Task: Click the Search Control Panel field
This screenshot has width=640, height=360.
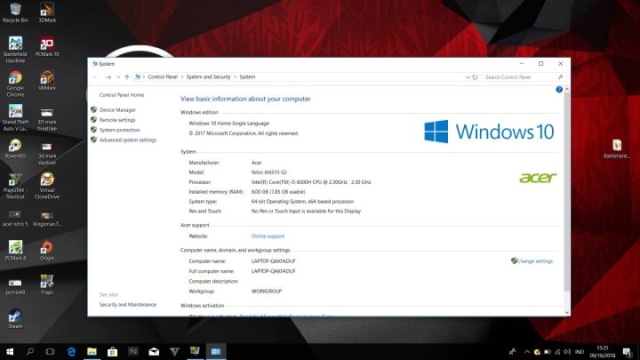Action: pos(524,77)
